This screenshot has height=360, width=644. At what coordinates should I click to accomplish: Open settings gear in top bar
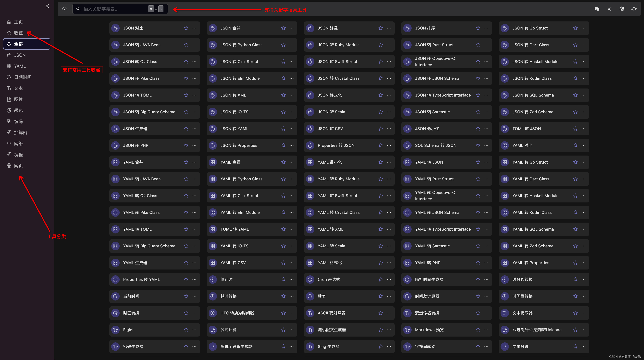coord(622,9)
